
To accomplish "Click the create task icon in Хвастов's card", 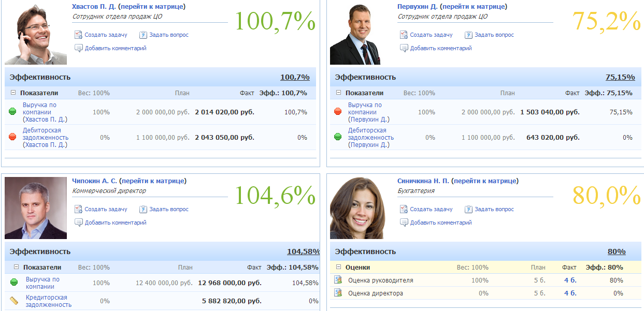I will click(x=78, y=35).
